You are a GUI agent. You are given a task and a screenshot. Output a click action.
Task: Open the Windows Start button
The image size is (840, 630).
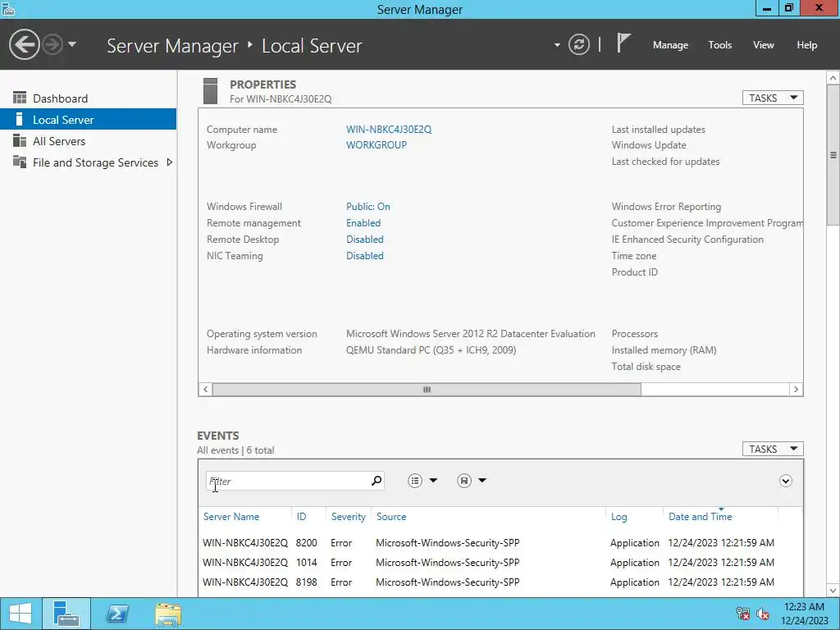coord(21,614)
